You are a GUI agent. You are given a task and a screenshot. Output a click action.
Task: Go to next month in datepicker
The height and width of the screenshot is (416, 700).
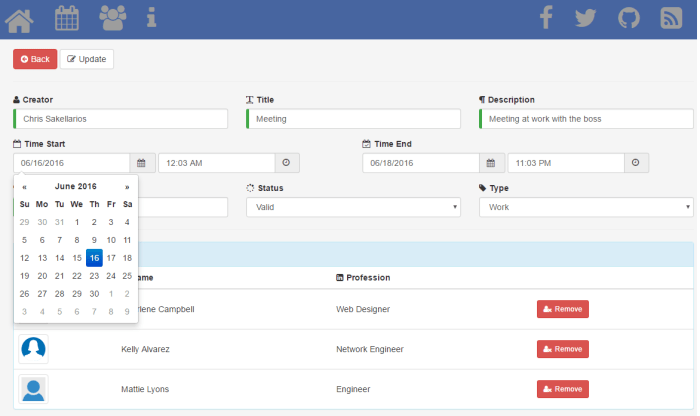(127, 187)
